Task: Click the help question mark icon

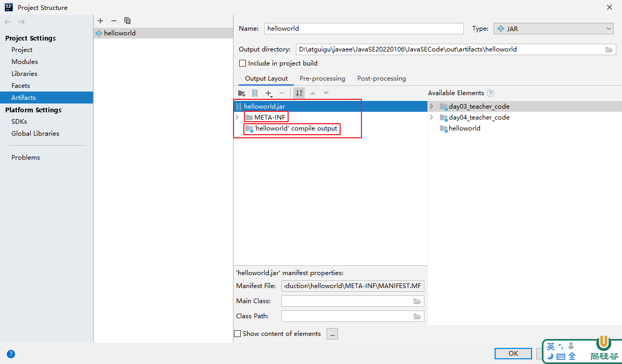Action: click(11, 354)
